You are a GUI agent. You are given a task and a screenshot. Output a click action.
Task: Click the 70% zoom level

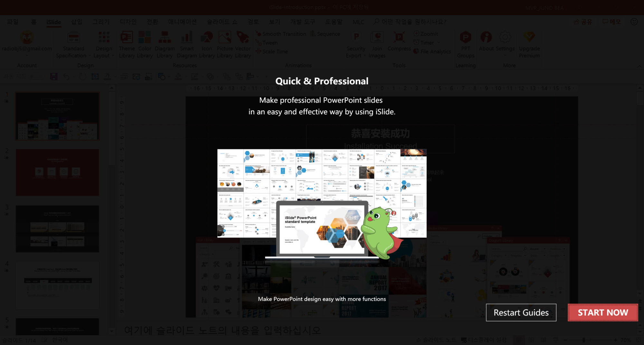point(626,340)
